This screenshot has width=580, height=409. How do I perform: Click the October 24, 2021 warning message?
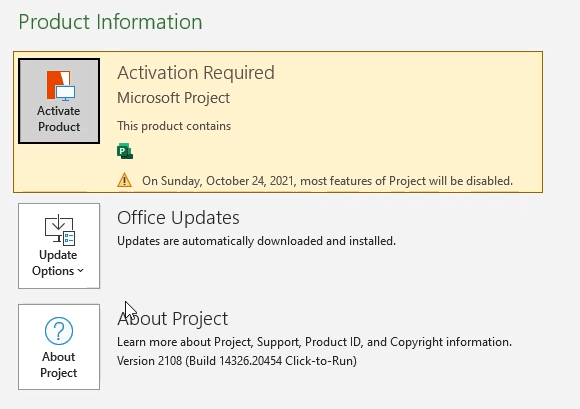[327, 181]
